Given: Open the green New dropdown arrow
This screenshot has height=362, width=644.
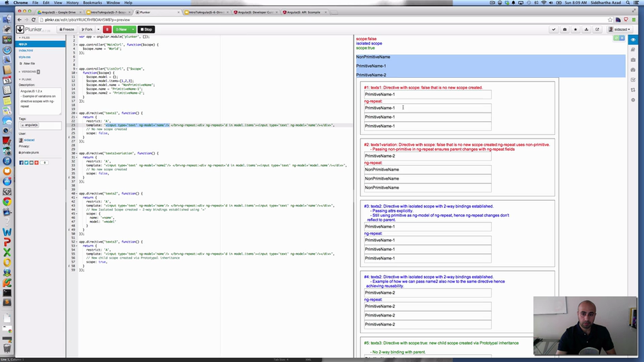Looking at the screenshot, I should [x=133, y=30].
